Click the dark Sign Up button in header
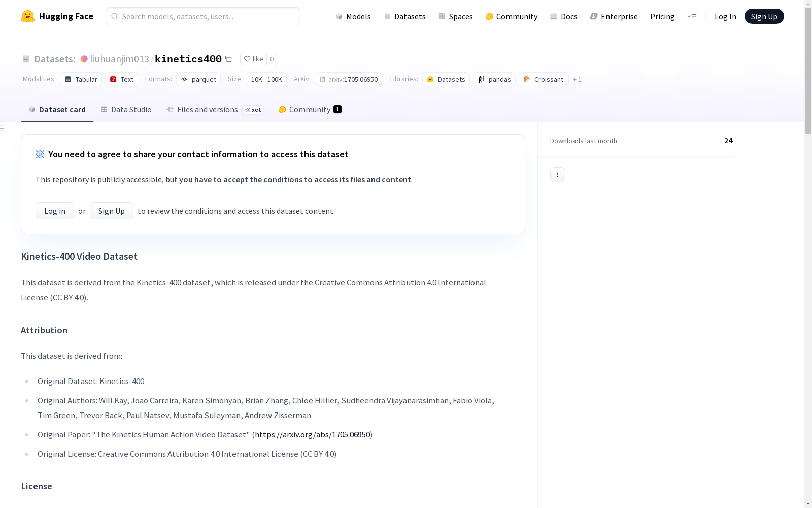Screen dimensions: 812x508 (764, 16)
